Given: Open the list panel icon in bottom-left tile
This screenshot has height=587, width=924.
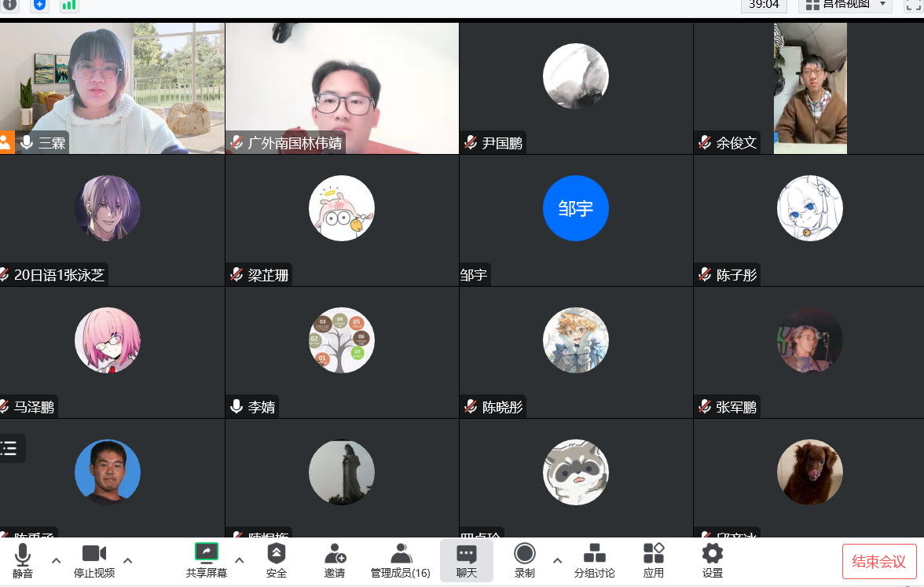Looking at the screenshot, I should [9, 449].
